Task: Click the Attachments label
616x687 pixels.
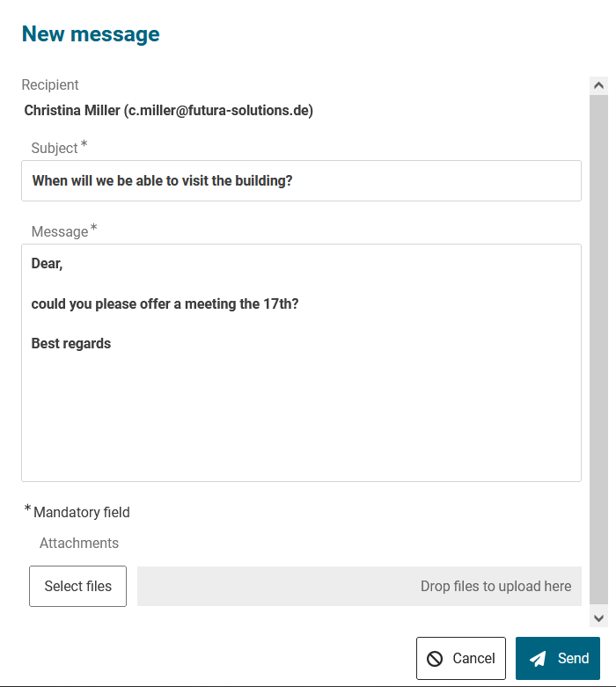Action: (79, 543)
